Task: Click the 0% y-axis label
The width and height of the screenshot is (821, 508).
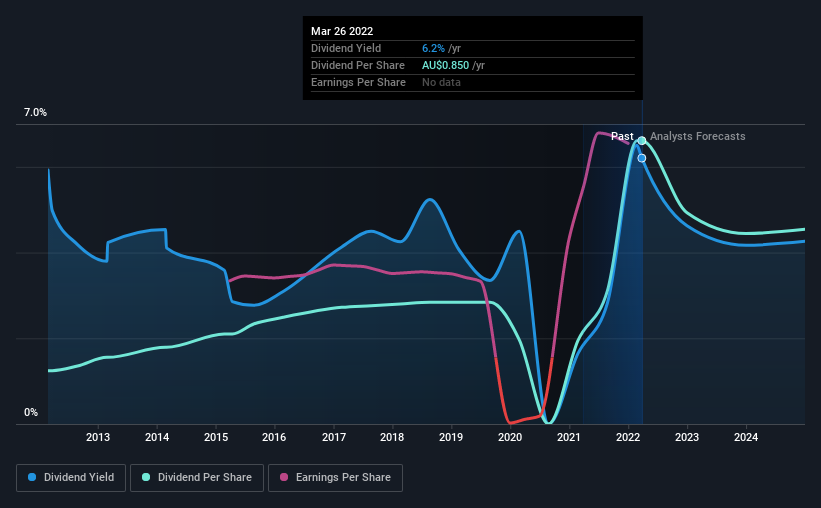Action: coord(31,413)
